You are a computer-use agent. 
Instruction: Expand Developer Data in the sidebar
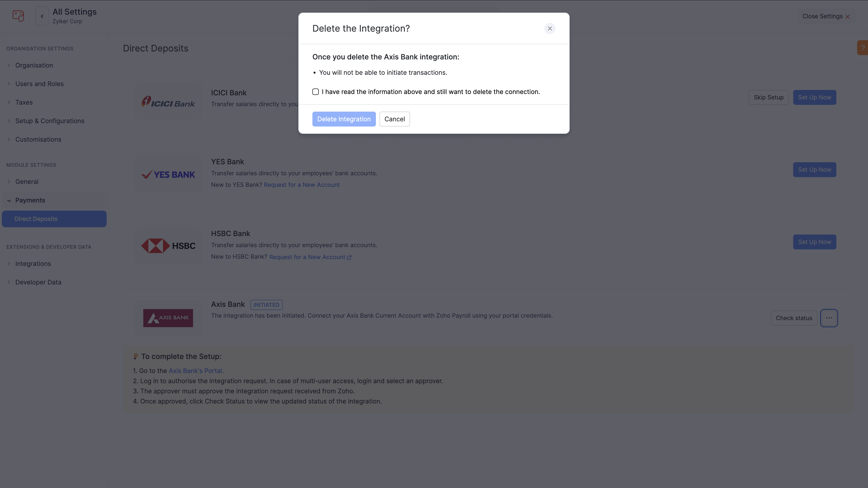38,282
